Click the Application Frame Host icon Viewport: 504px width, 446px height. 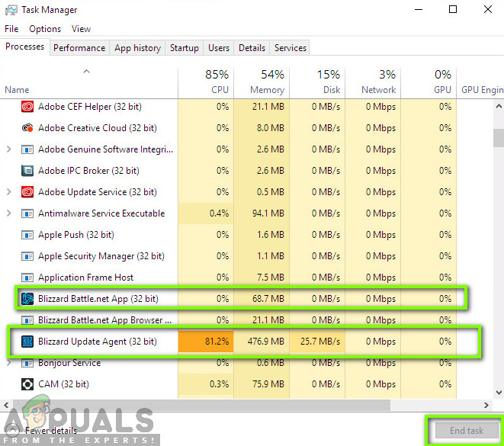(x=27, y=278)
